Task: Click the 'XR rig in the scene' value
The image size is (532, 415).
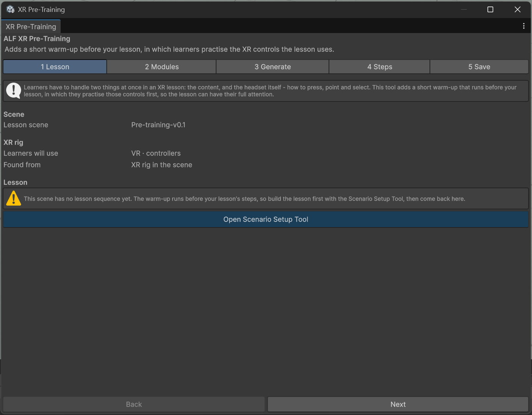Action: click(x=162, y=165)
